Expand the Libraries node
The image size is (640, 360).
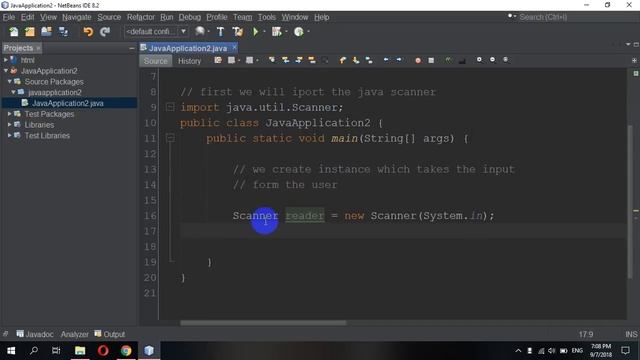[9, 124]
